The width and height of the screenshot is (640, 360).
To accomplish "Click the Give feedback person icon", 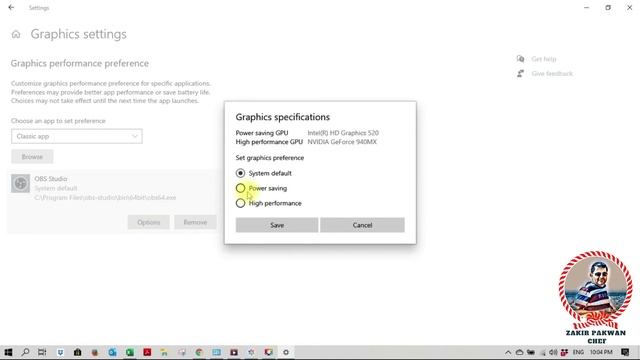I will click(520, 73).
